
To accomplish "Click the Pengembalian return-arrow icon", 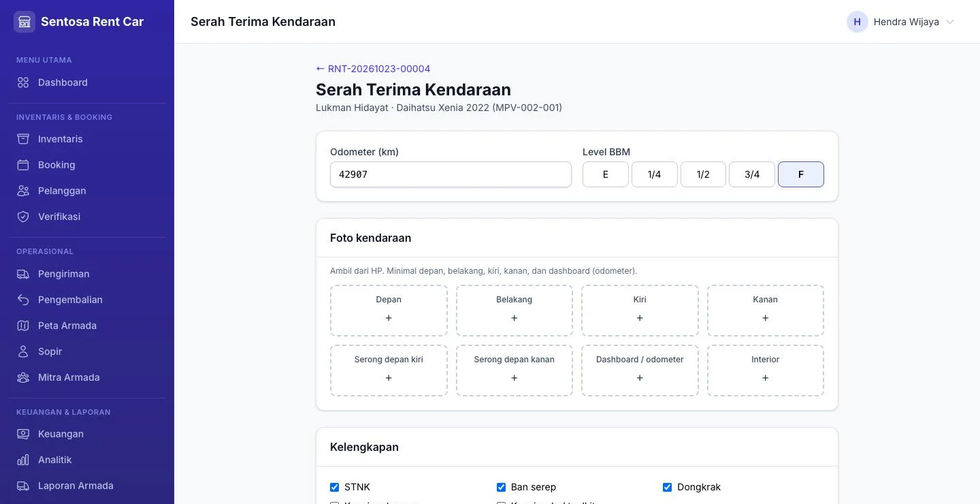I will tap(23, 300).
